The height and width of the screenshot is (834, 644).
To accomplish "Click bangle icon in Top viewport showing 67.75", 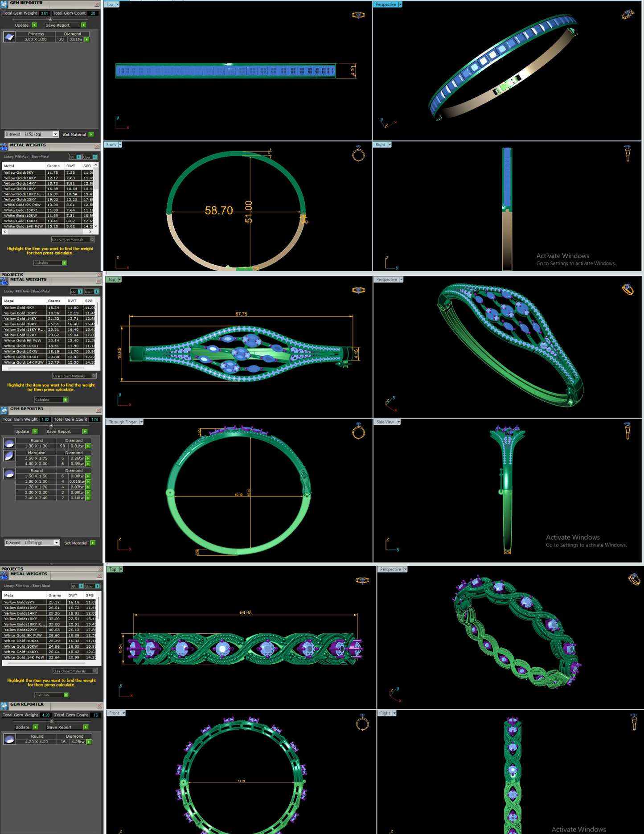I will click(x=358, y=290).
